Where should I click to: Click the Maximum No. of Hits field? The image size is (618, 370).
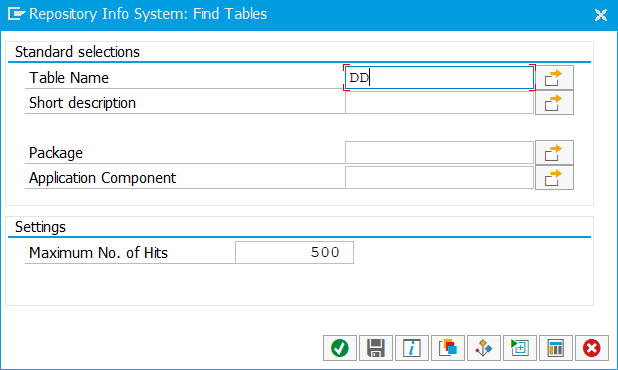point(294,253)
